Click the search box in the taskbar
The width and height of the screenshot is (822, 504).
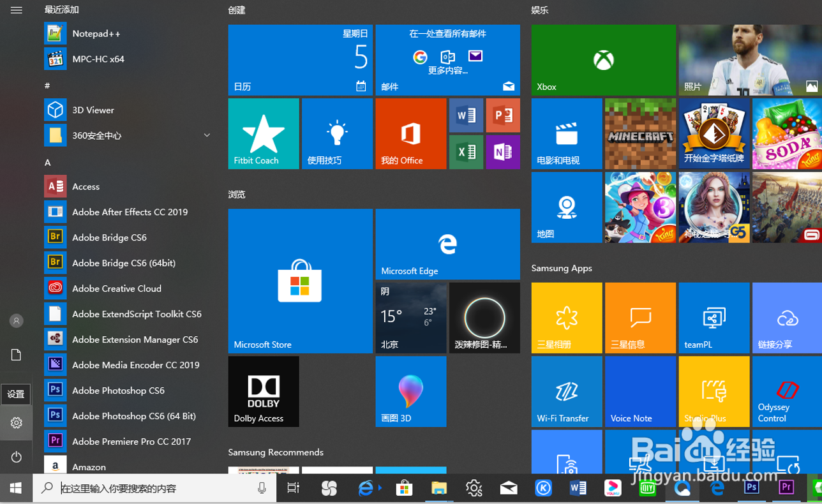pyautogui.click(x=155, y=488)
